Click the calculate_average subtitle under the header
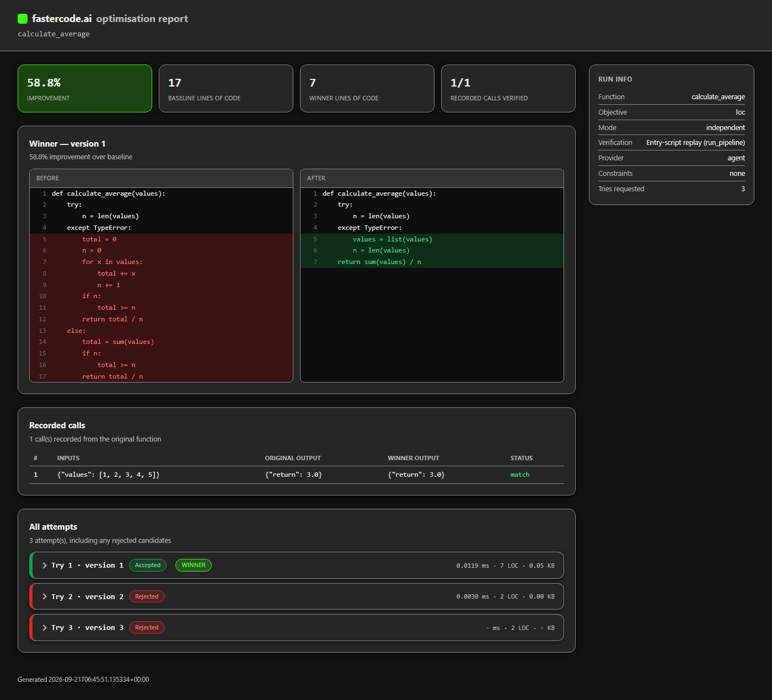This screenshot has width=772, height=700. tap(53, 34)
